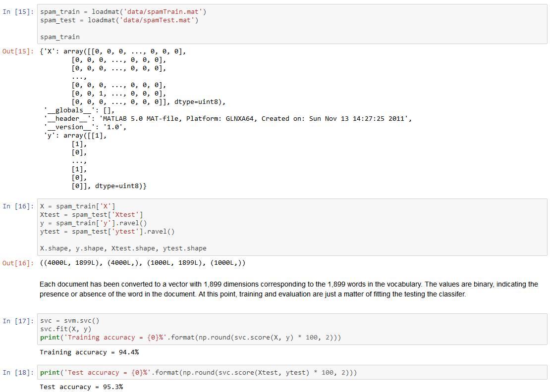The height and width of the screenshot is (392, 550).
Task: Select the In [16] prompt label
Action: tap(18, 206)
